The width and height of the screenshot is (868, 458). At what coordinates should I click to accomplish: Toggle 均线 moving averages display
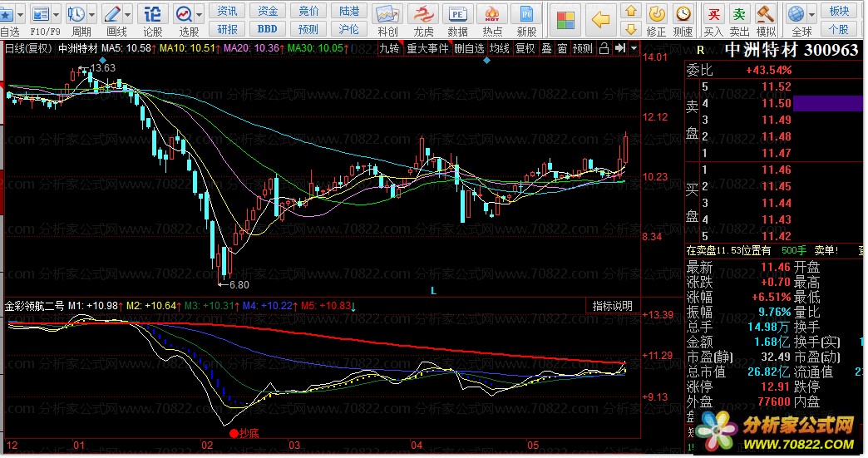pyautogui.click(x=500, y=49)
